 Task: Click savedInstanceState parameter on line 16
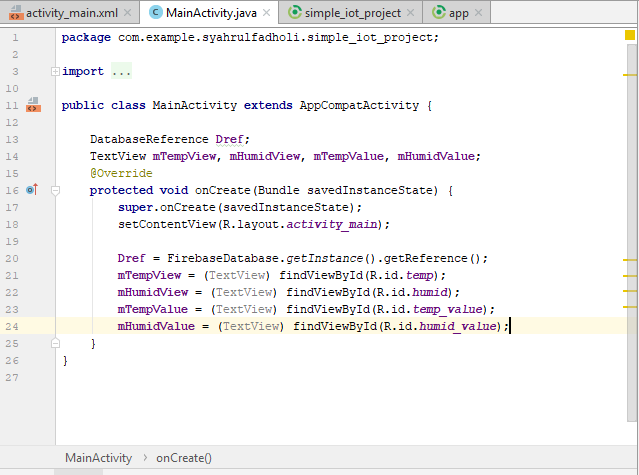pyautogui.click(x=370, y=190)
